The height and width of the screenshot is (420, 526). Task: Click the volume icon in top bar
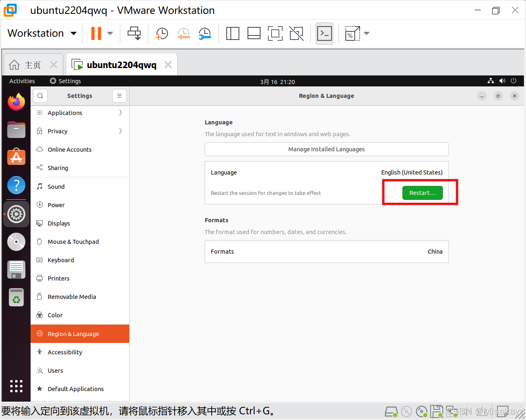pos(502,81)
